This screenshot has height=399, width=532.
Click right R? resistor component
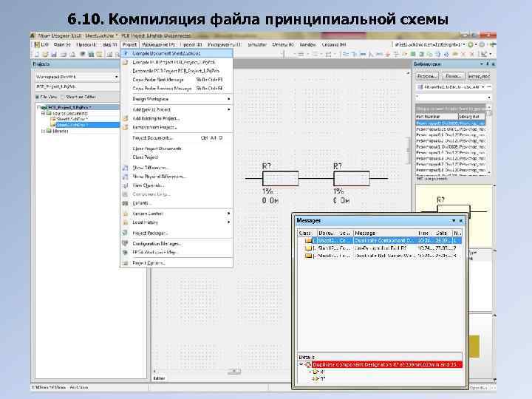(x=352, y=179)
